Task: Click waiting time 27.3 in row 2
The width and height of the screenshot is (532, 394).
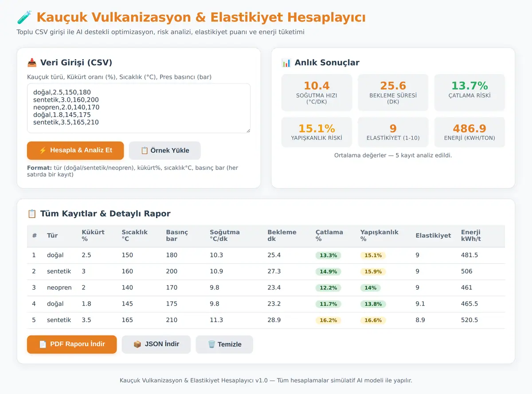Action: pos(274,271)
